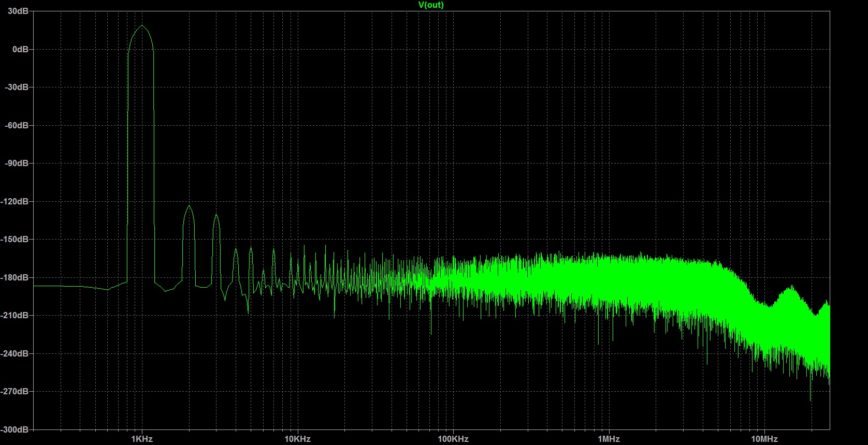Click the -90dB vertical axis label
Screen dimensions: 868x445
[x=17, y=163]
